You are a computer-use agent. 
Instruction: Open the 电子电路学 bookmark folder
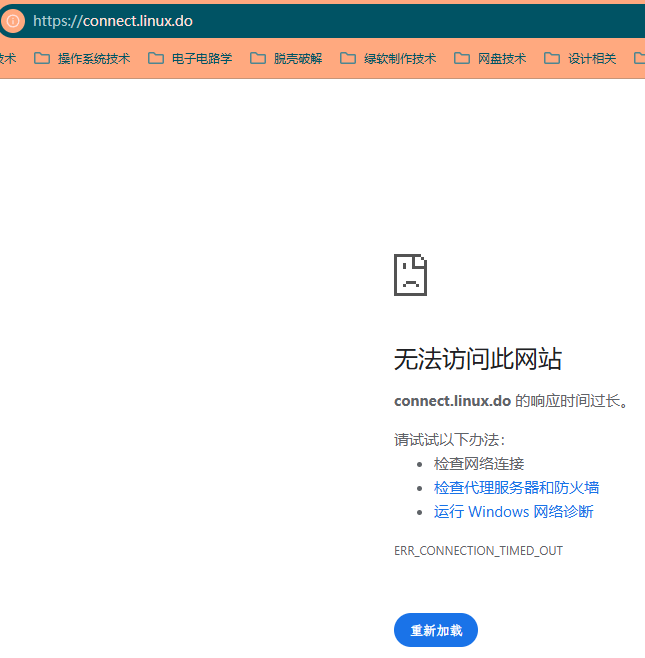190,59
